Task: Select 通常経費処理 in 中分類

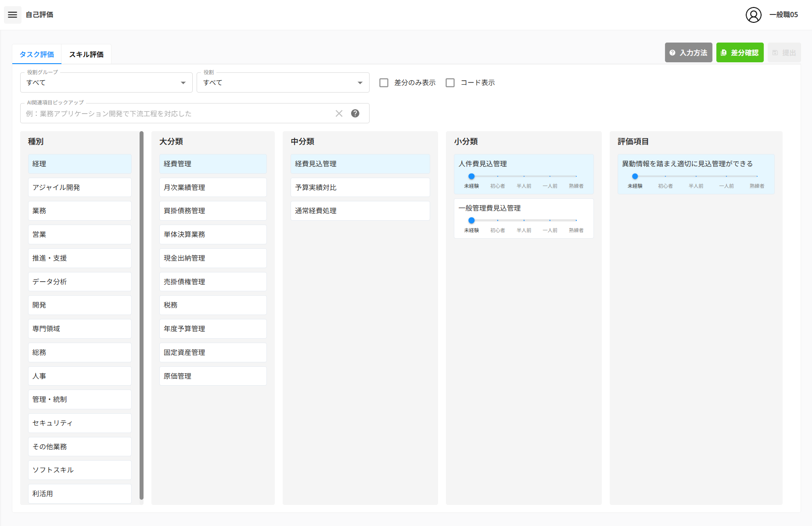Action: click(x=360, y=211)
